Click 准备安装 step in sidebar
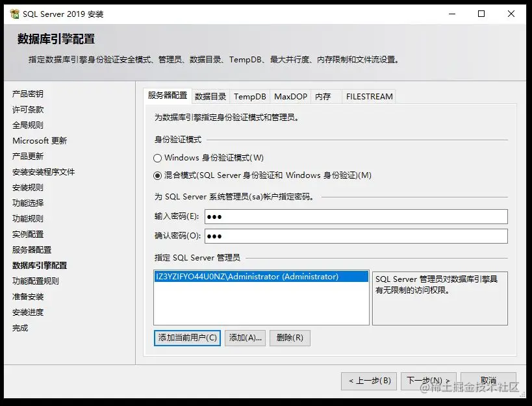The image size is (532, 406). (x=28, y=297)
